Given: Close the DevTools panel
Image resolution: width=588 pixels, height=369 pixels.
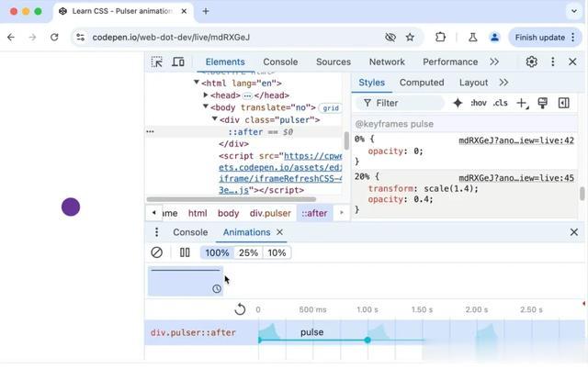Looking at the screenshot, I should click(572, 61).
